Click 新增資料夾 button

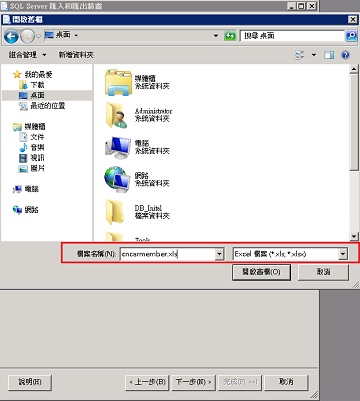tap(76, 55)
